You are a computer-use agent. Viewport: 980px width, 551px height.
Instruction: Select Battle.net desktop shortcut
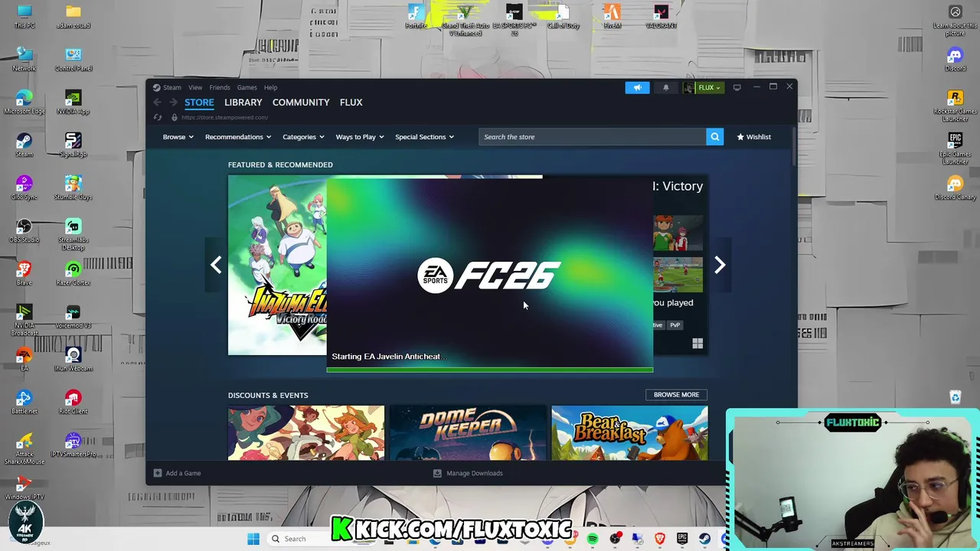[24, 403]
